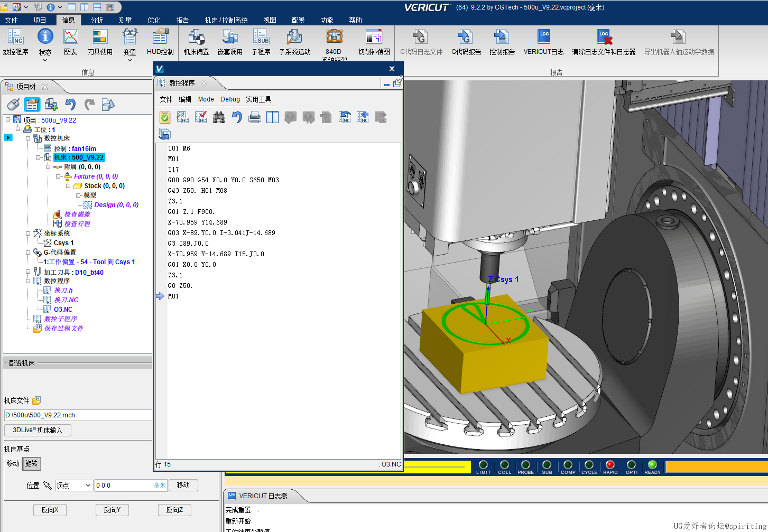The width and height of the screenshot is (768, 532).
Task: Open the 子程序 subroutine icon
Action: [x=261, y=42]
